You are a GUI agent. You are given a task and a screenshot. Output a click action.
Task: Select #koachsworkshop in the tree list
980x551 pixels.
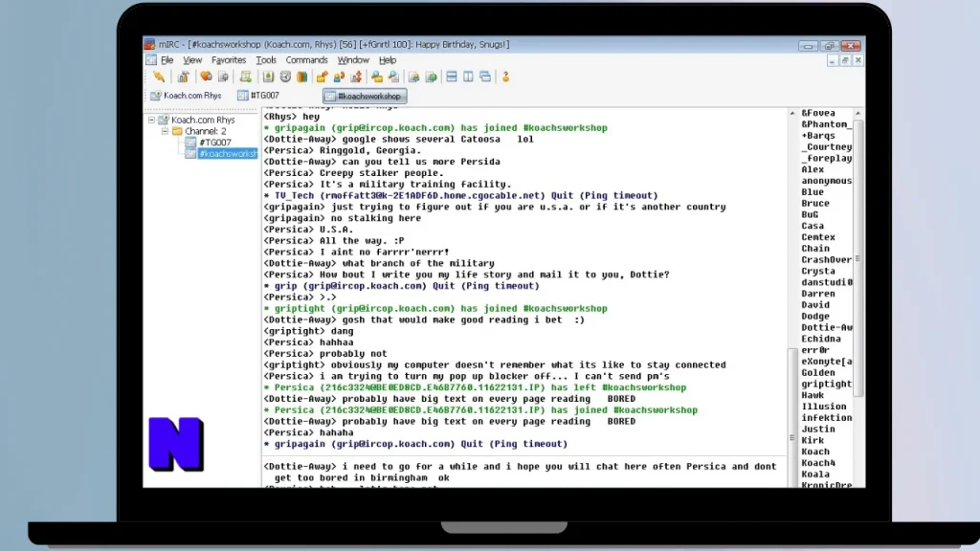[x=228, y=154]
